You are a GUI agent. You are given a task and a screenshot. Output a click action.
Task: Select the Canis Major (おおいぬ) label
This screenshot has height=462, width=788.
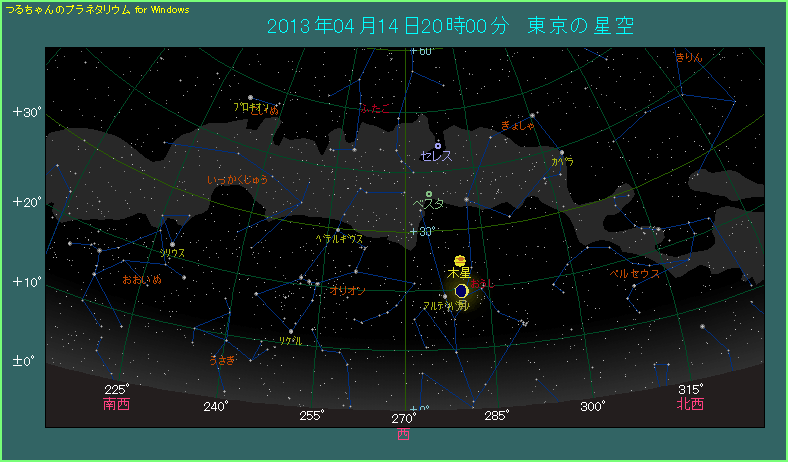pos(142,280)
